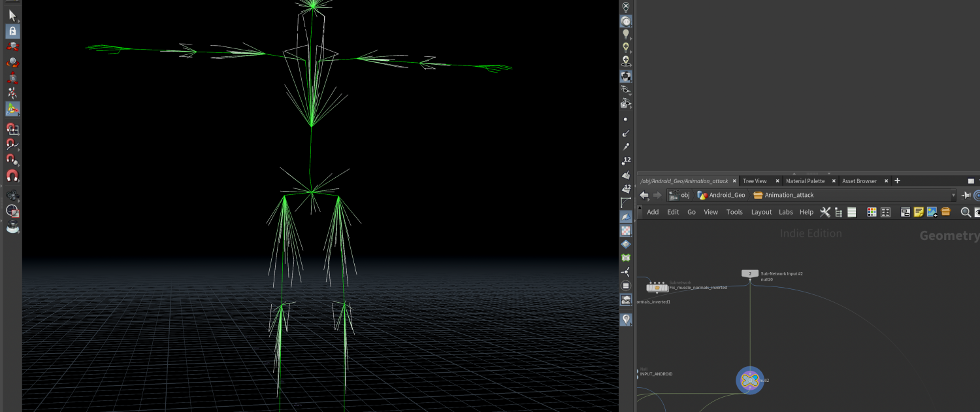
Task: Switch to the Material Palette tab
Action: (805, 181)
